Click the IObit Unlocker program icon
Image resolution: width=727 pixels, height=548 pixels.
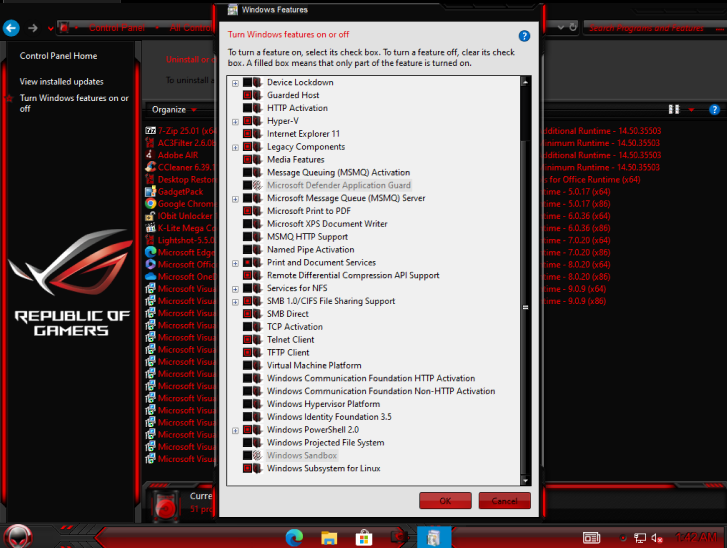[150, 216]
